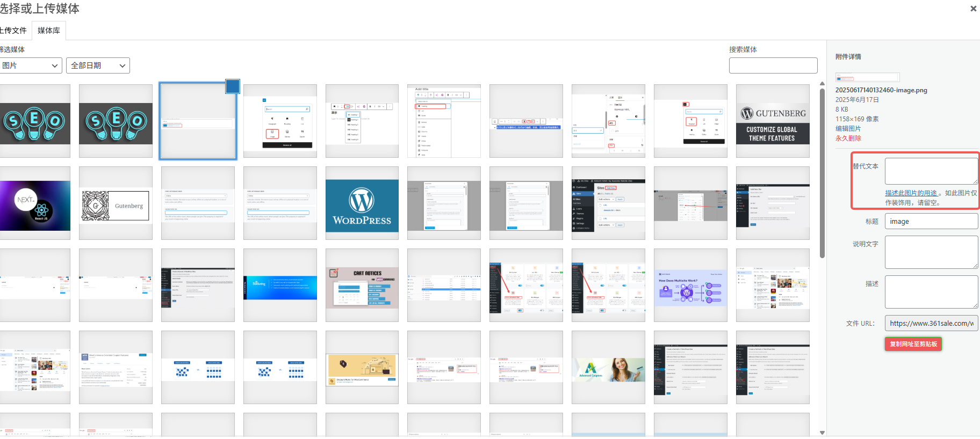Select the dark Network Admin Sites thumbnail
This screenshot has height=439, width=980.
608,203
